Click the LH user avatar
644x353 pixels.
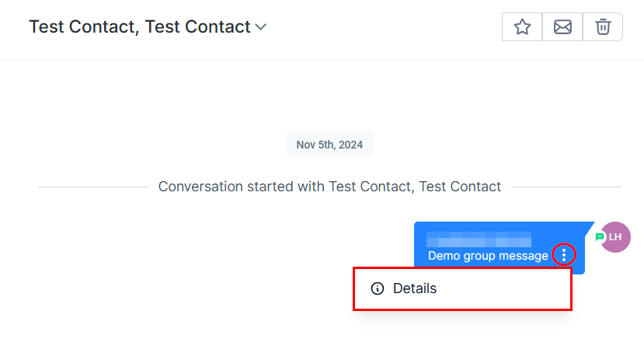pyautogui.click(x=616, y=237)
